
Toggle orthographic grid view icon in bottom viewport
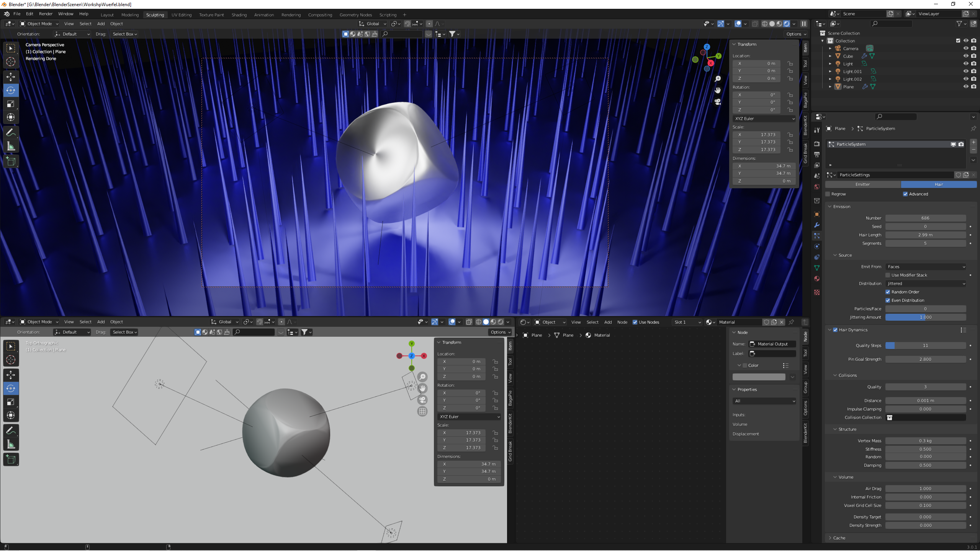pos(422,411)
